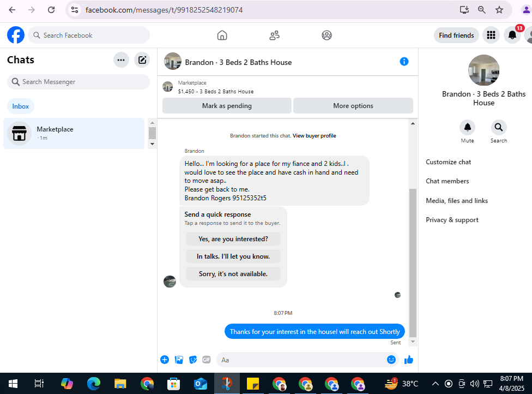Click Brandon's avatar beside quick responses
The image size is (532, 394).
[170, 281]
